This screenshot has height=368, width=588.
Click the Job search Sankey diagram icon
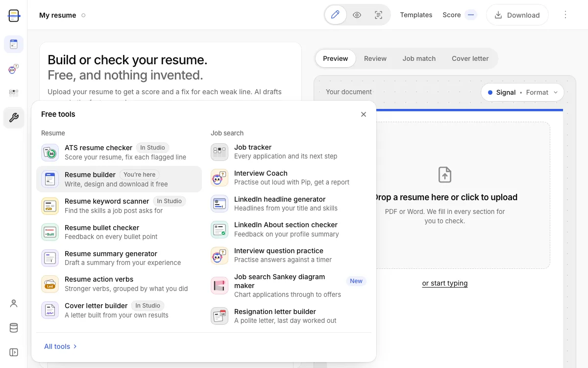click(220, 286)
